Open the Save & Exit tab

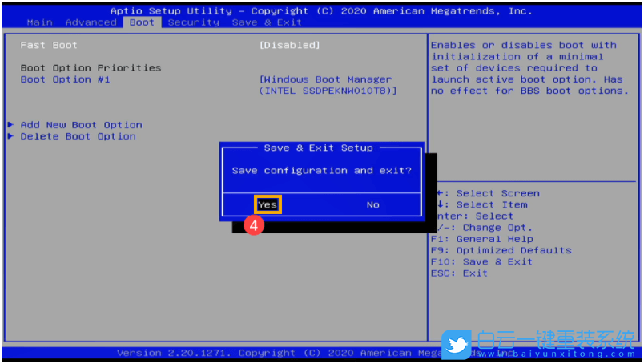267,22
